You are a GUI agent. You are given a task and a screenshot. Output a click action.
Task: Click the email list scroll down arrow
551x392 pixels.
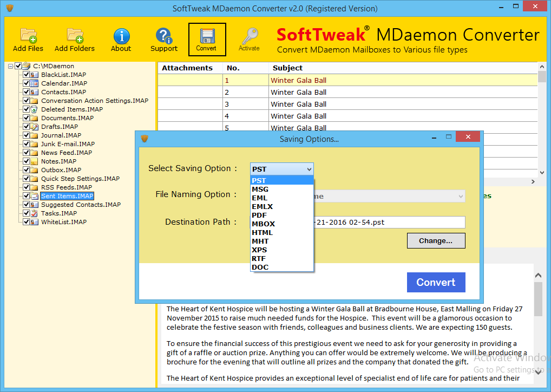(x=541, y=173)
